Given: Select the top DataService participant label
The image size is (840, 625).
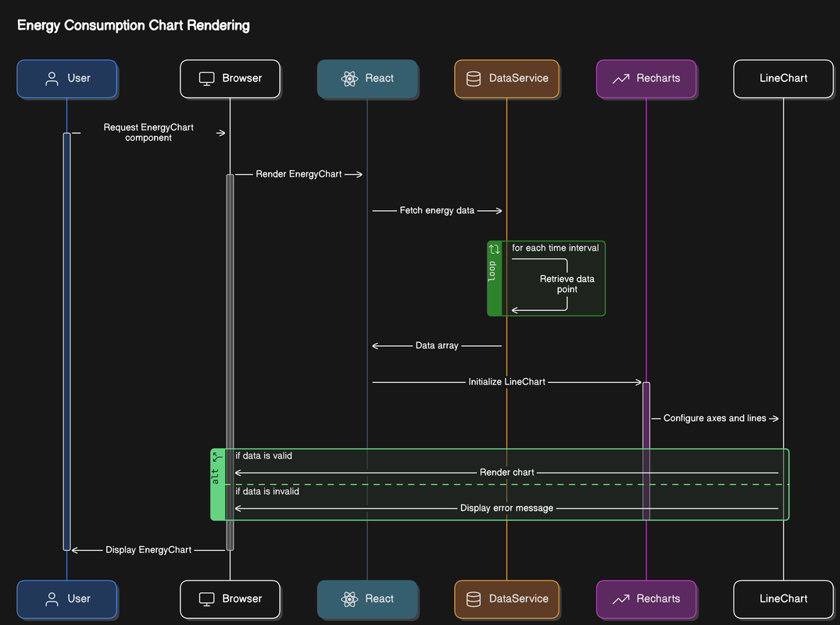Looking at the screenshot, I should pos(519,78).
